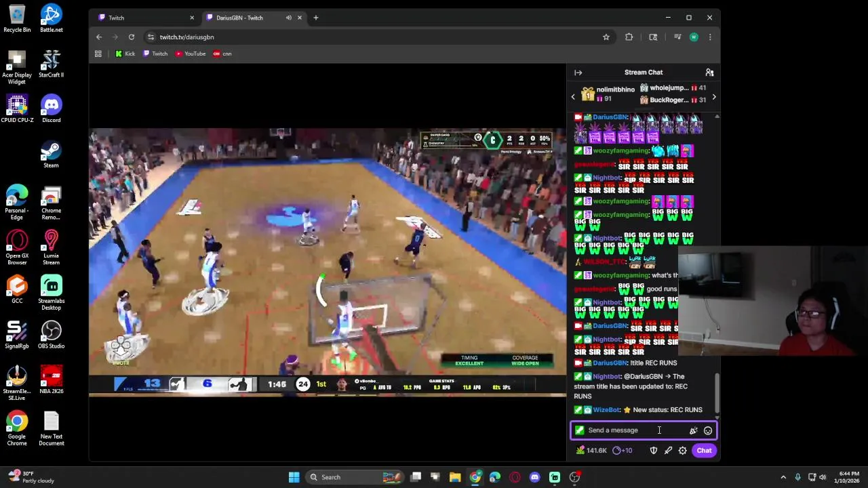Image resolution: width=868 pixels, height=488 pixels.
Task: Click Nightbot username in stream title message
Action: pos(607,377)
